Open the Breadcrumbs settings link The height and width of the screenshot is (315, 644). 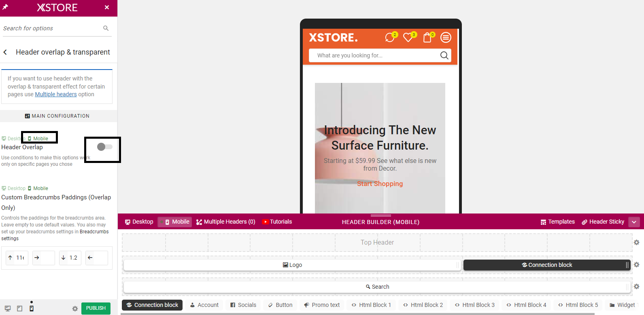[x=55, y=235]
